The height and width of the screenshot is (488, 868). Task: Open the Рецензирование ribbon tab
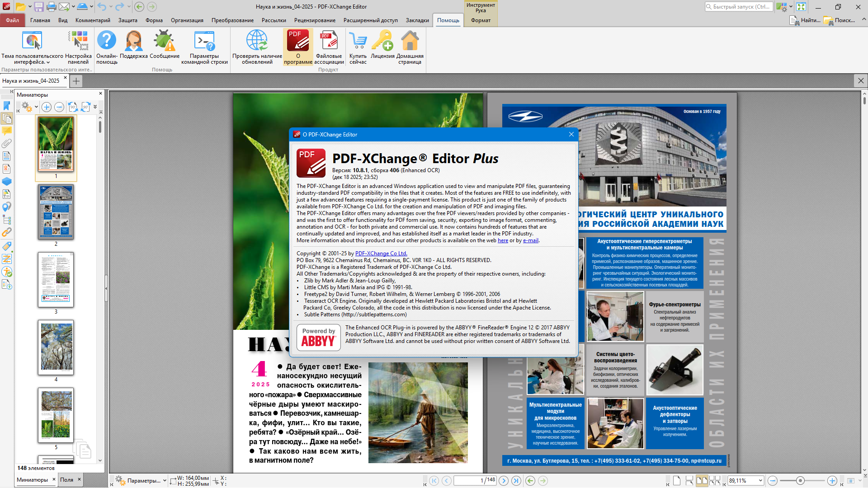coord(315,20)
